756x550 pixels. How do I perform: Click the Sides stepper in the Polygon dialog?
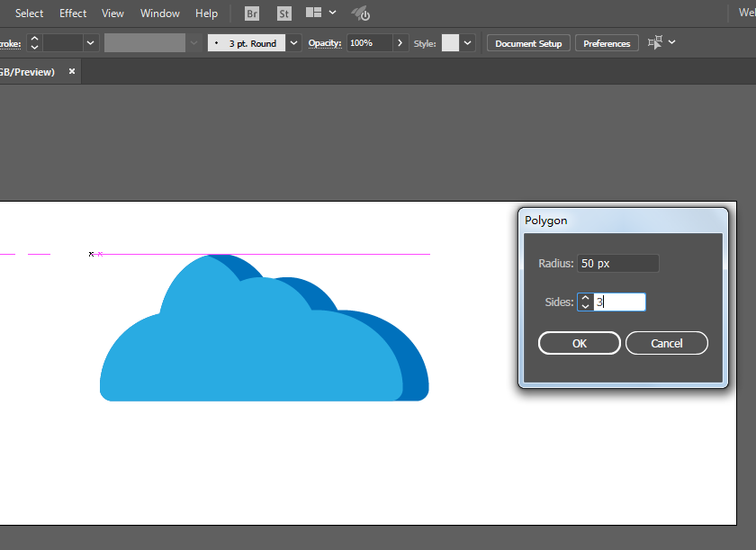585,302
